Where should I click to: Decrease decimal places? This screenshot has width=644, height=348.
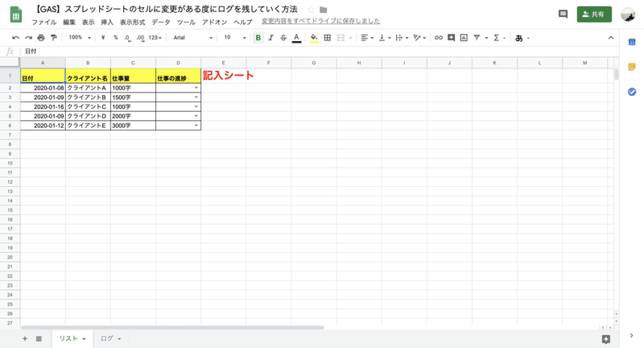(x=128, y=38)
